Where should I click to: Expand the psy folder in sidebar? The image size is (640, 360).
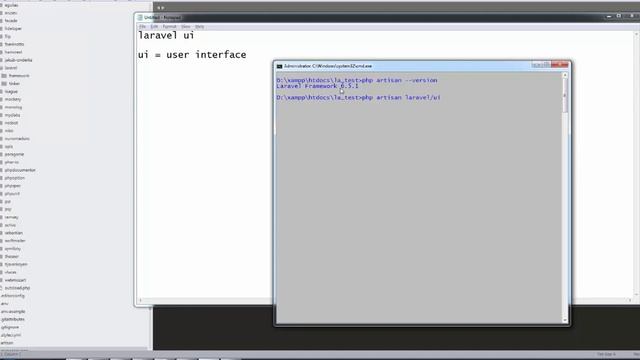[x=8, y=209]
